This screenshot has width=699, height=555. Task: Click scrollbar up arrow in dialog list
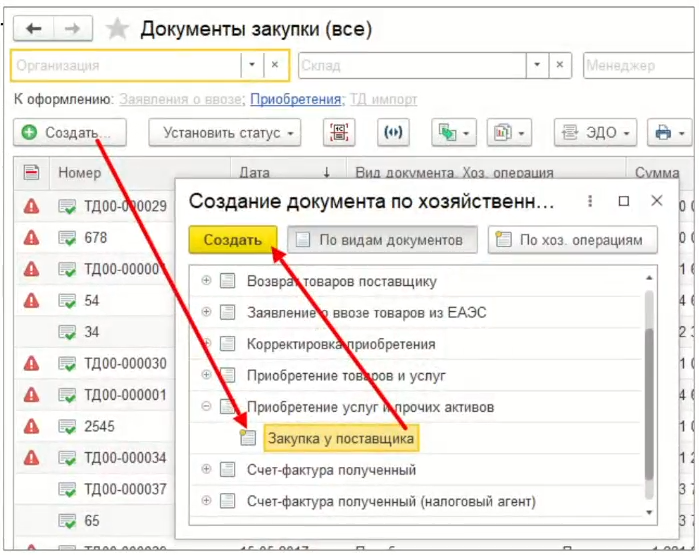click(x=649, y=278)
